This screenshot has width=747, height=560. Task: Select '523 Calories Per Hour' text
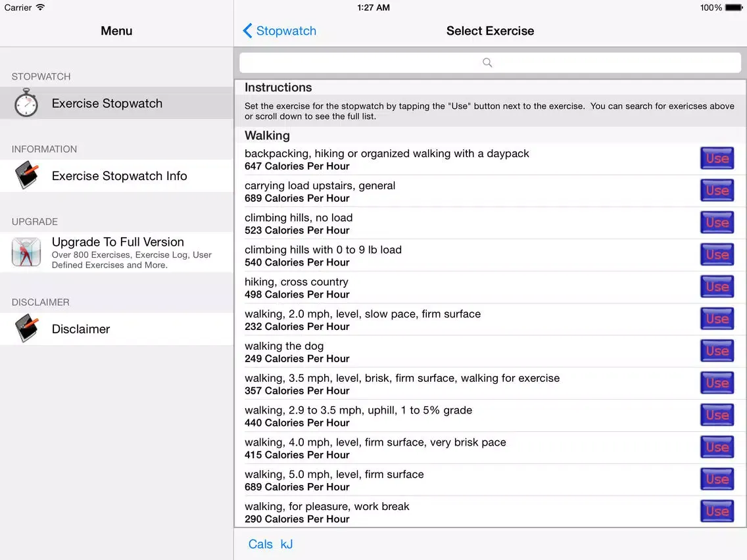pyautogui.click(x=297, y=231)
